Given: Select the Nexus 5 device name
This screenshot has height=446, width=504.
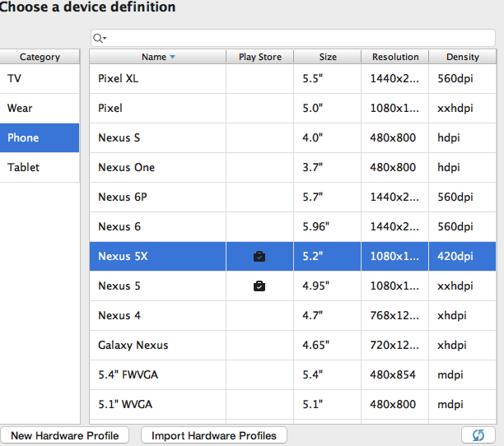Looking at the screenshot, I should point(119,286).
